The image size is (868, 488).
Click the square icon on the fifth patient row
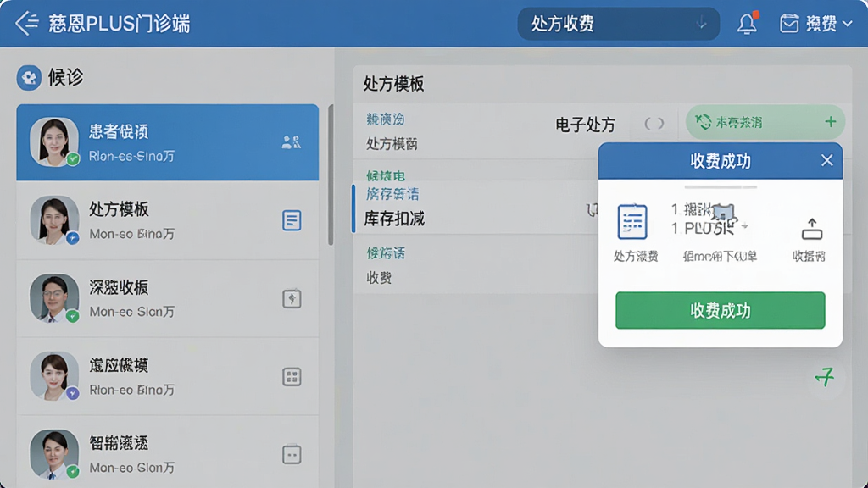coord(292,455)
